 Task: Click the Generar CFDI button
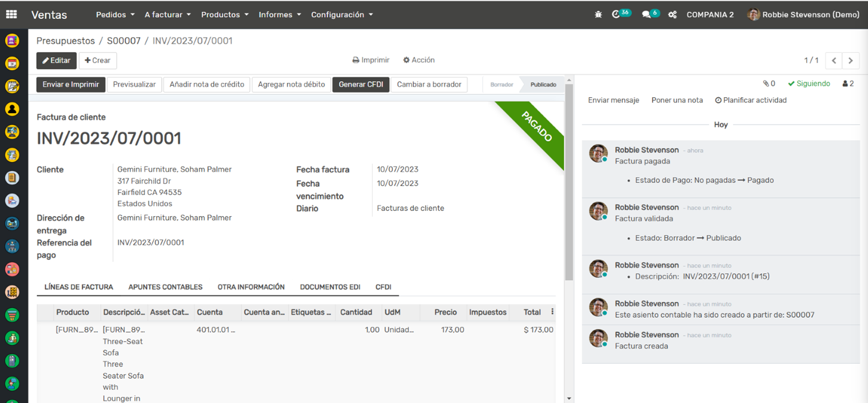(360, 85)
